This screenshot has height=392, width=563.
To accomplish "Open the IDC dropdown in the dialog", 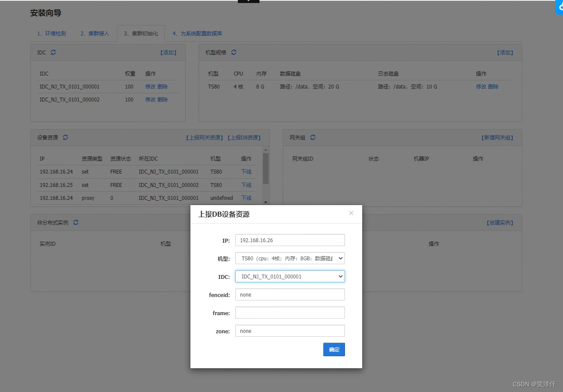I will click(x=290, y=276).
